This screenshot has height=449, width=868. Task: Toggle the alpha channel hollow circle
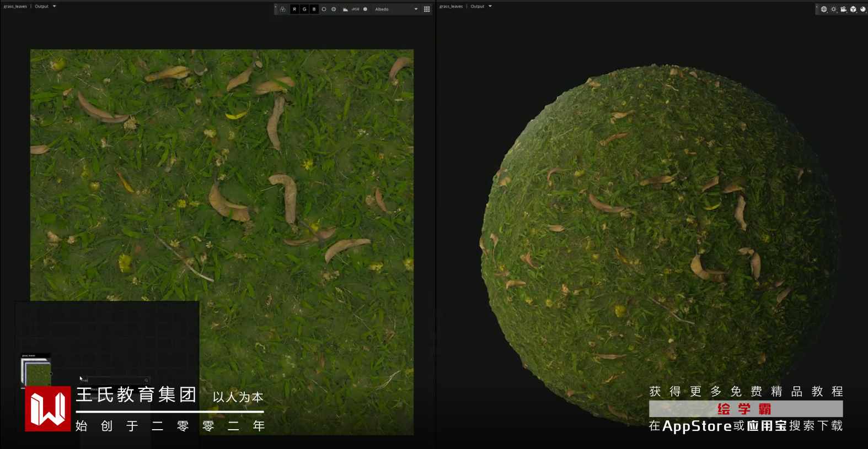[x=324, y=9]
